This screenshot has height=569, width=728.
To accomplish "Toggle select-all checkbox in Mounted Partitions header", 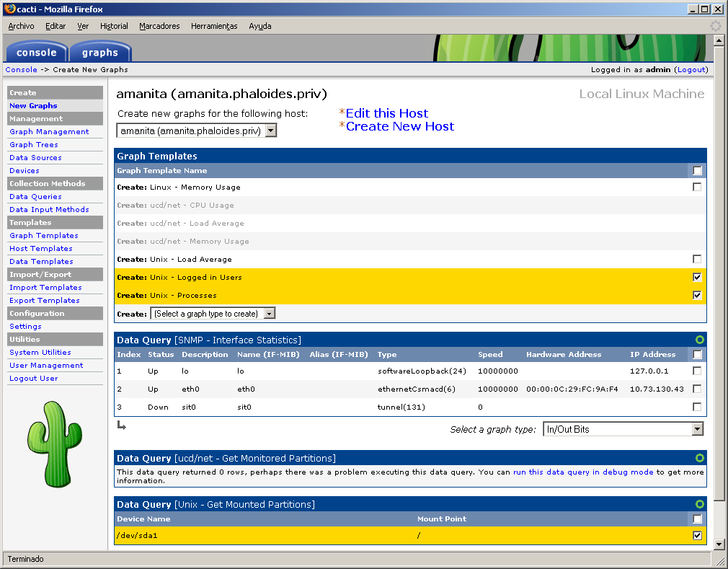I will (x=697, y=519).
